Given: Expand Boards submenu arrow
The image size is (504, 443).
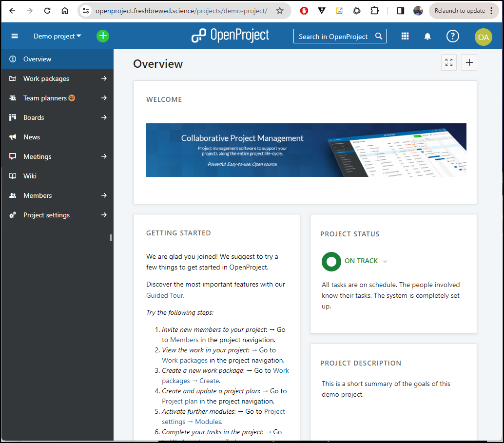Looking at the screenshot, I should click(x=104, y=117).
